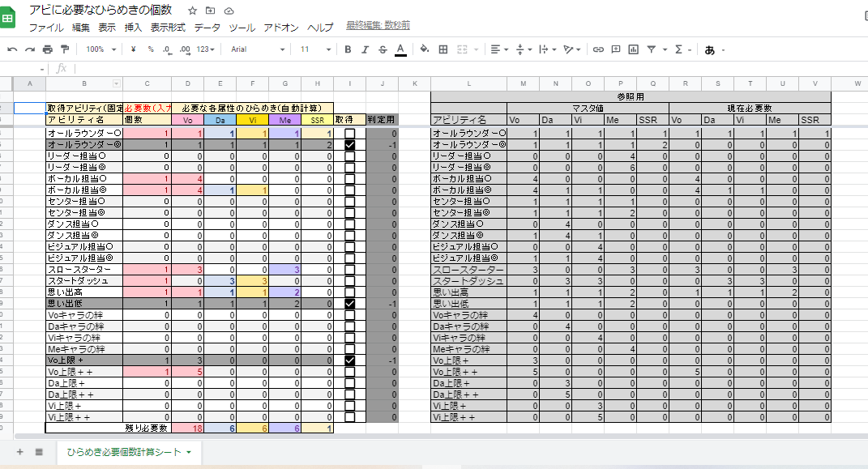Screen dimensions: 868x469
Task: Open the ツール menu
Action: pos(242,27)
